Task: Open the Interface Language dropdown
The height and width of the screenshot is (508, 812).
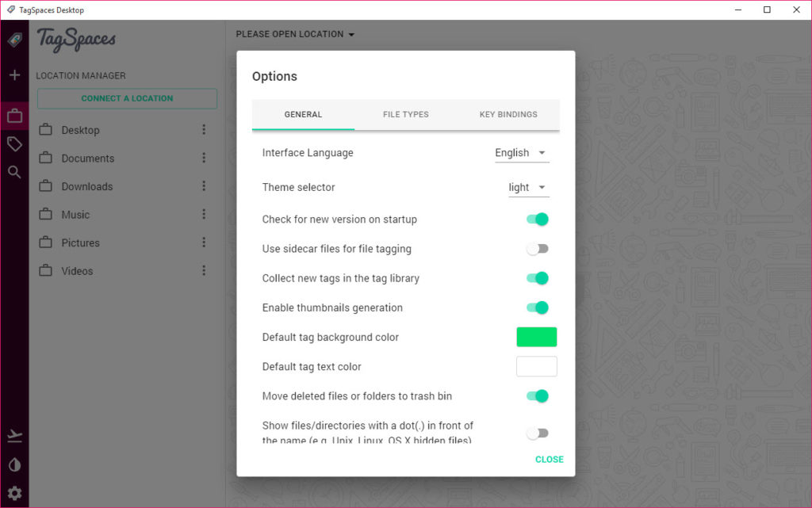Action: 521,152
